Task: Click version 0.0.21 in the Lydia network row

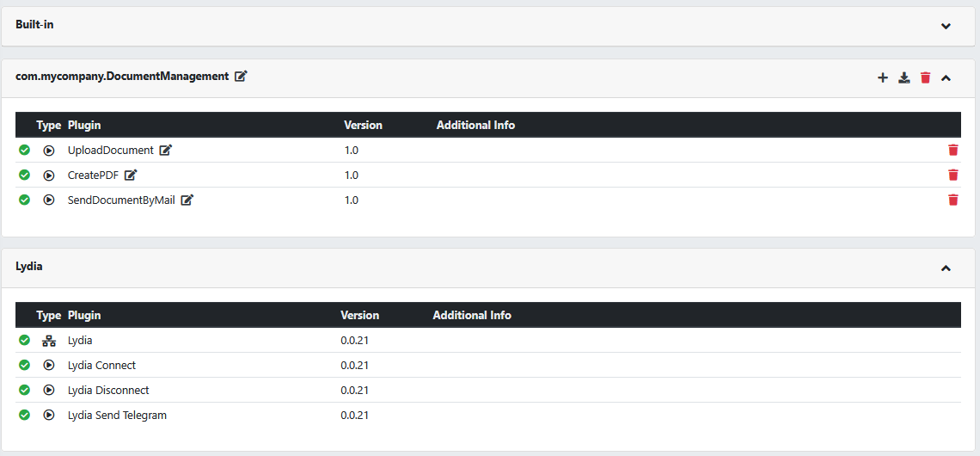Action: point(354,341)
